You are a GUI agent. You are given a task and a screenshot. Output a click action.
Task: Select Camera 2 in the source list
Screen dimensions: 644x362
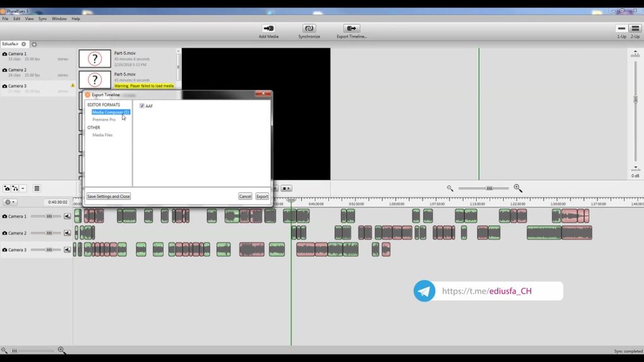[37, 72]
